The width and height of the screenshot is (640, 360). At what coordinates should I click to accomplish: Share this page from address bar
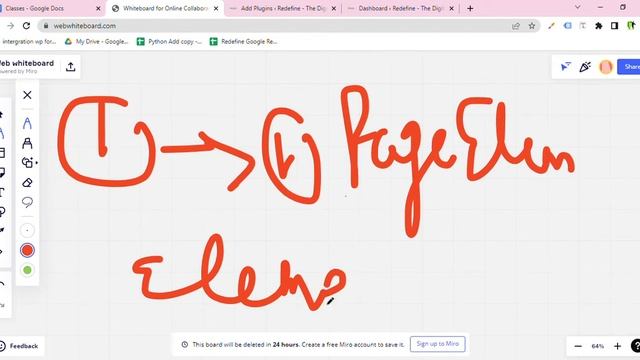[x=516, y=26]
